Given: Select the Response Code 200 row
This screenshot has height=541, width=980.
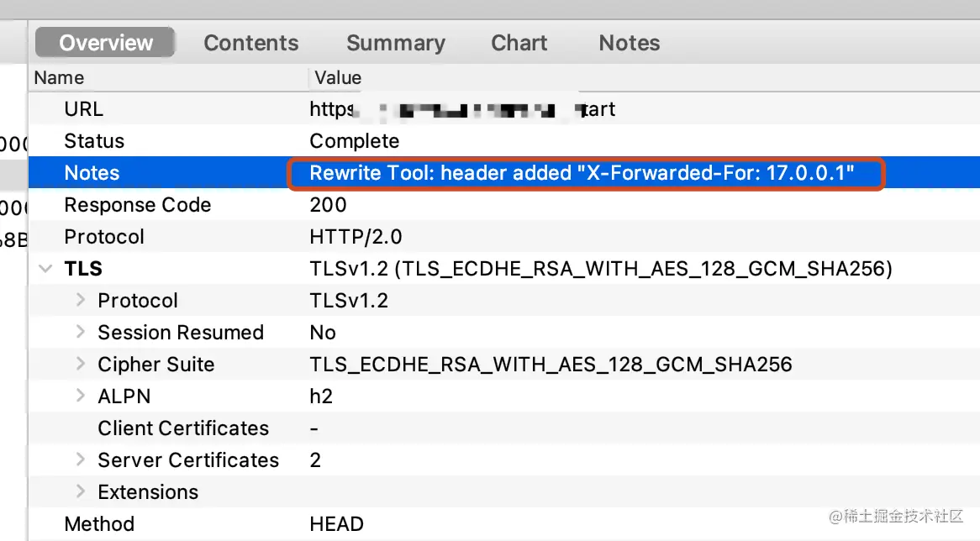Looking at the screenshot, I should (x=503, y=204).
